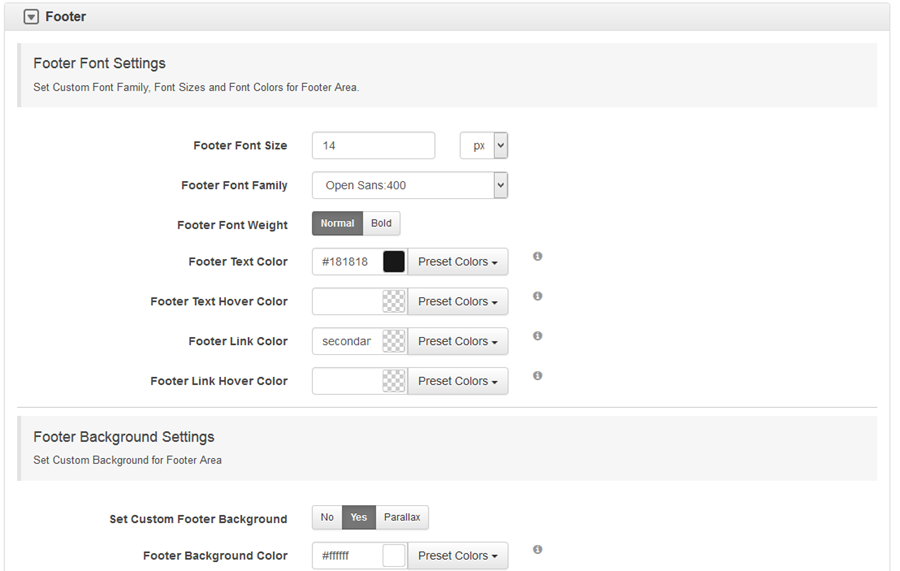
Task: Select Bold footer font weight
Action: pos(381,223)
